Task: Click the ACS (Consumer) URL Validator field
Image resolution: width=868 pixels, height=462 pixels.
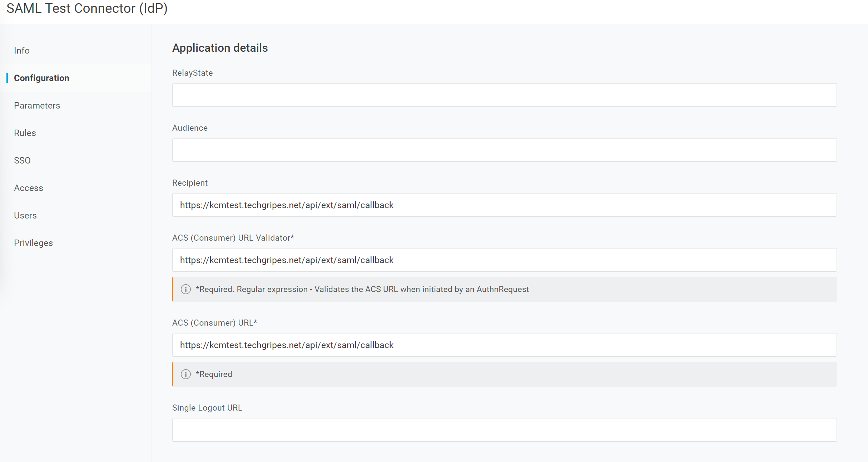Action: pyautogui.click(x=504, y=260)
